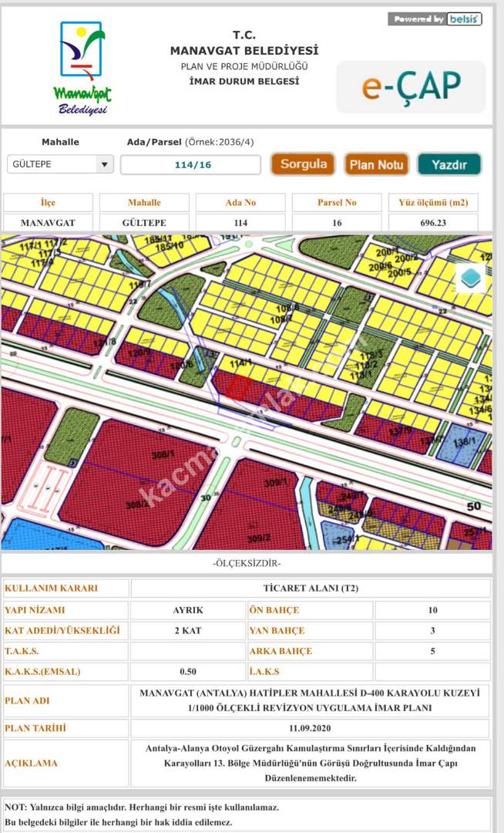Viewport: 504px width, 833px height.
Task: Click the Powered by belsis badge
Action: pos(435,19)
